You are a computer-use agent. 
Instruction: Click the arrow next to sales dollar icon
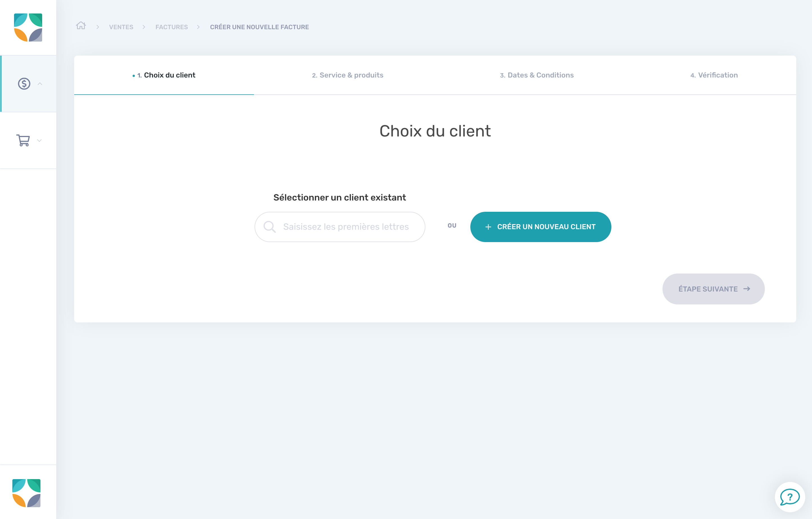(x=40, y=84)
